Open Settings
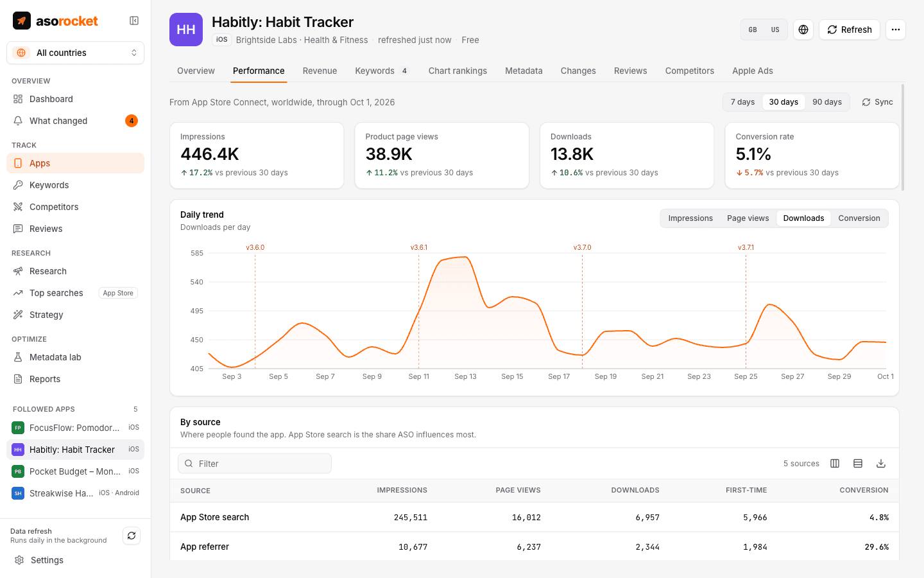The image size is (924, 578). (x=75, y=560)
